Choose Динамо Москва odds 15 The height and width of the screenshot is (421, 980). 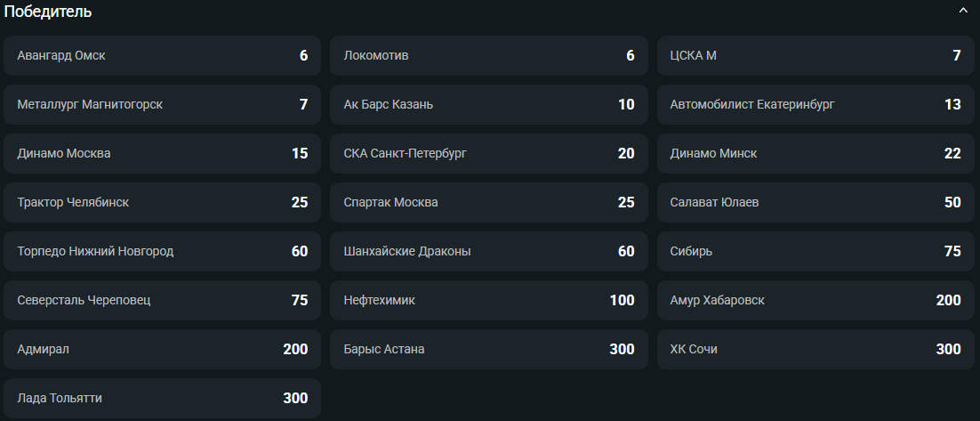[163, 153]
